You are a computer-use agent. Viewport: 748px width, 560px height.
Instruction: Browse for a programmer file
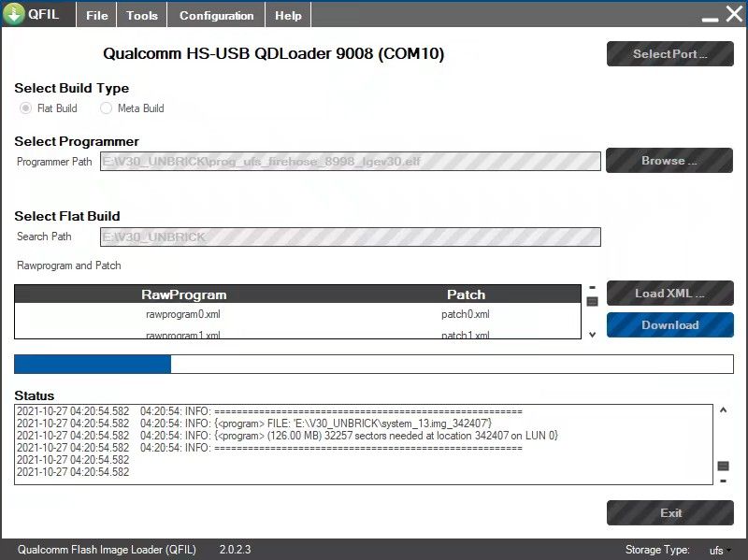(x=669, y=160)
